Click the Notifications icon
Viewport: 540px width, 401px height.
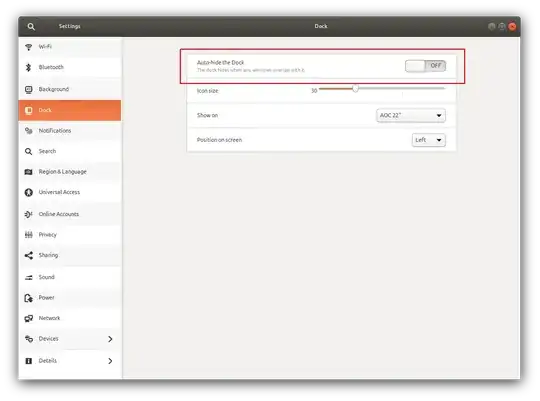29,131
